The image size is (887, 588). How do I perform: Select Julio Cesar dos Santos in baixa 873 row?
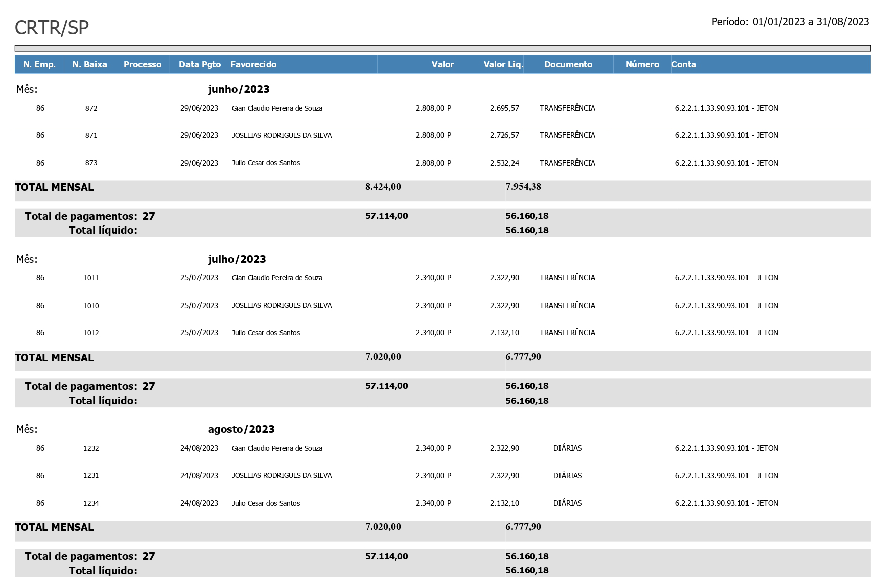(266, 163)
